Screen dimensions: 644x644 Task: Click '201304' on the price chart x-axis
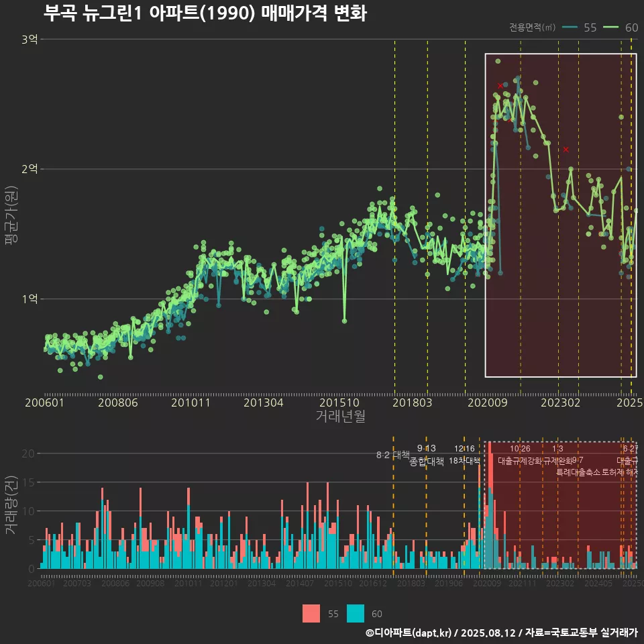point(263,402)
